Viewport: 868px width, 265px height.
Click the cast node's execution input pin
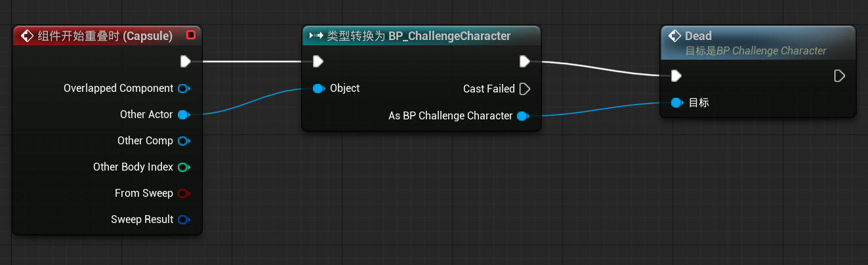click(318, 62)
